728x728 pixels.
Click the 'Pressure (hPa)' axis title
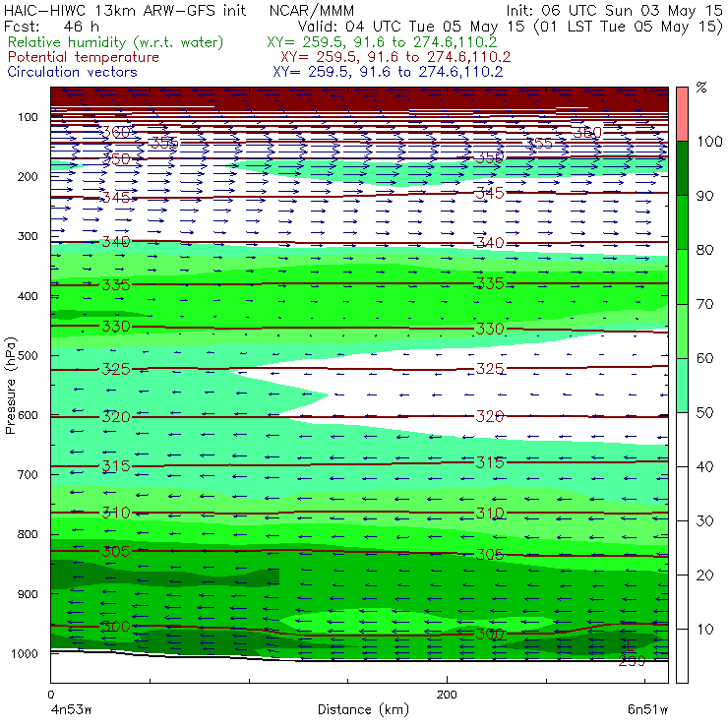pos(11,386)
